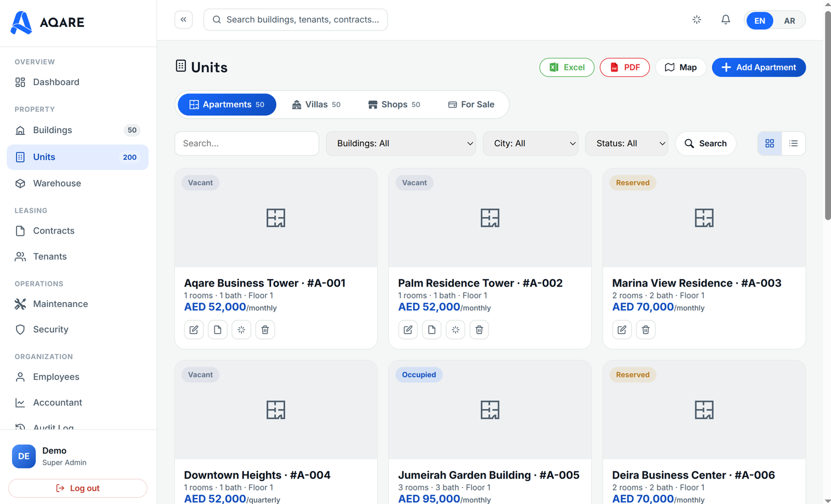Open the City: All filter
The image size is (831, 504).
tap(531, 143)
